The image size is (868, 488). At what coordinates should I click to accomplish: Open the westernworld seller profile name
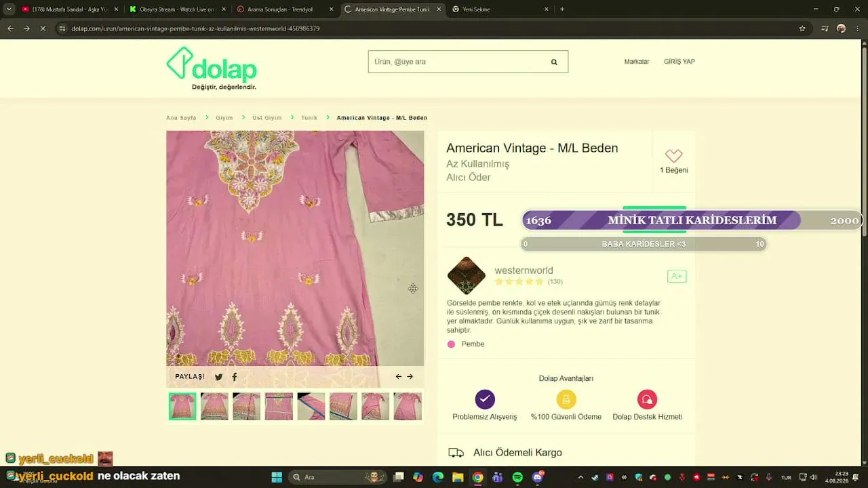click(524, 270)
